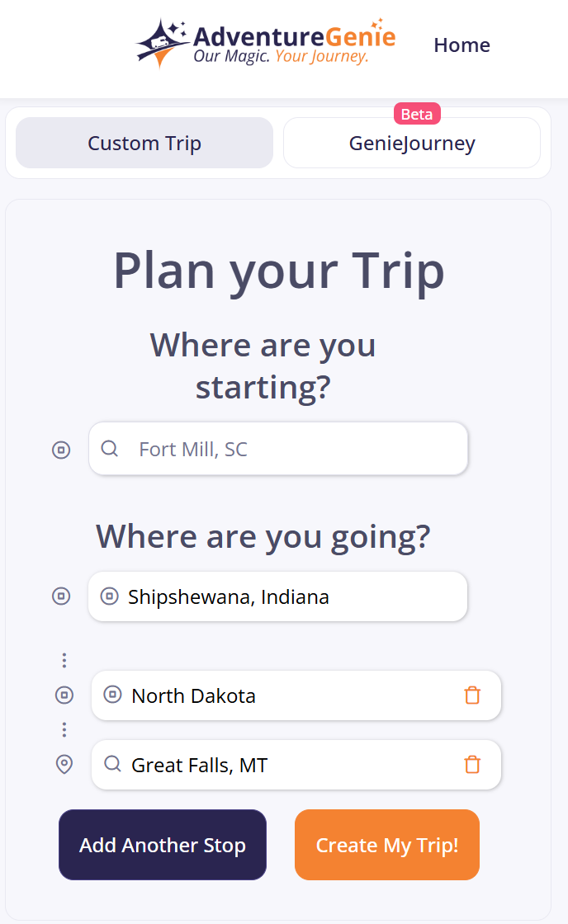Remove the Great Falls, MT stop

[x=472, y=765]
